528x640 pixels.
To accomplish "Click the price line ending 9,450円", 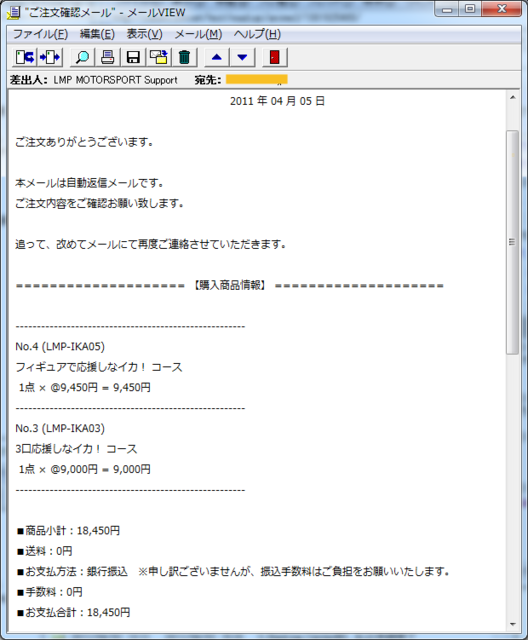I will (x=84, y=387).
